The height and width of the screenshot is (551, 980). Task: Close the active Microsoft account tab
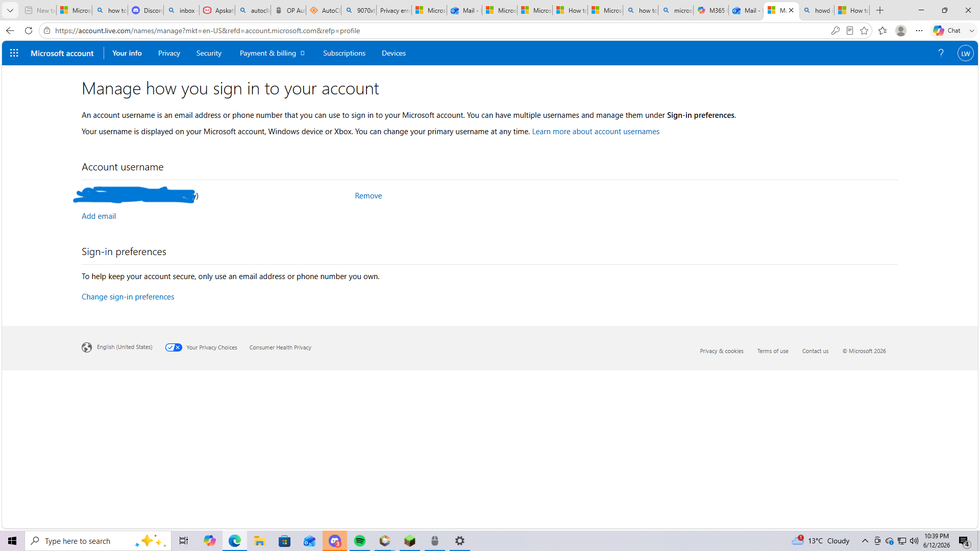click(x=791, y=10)
